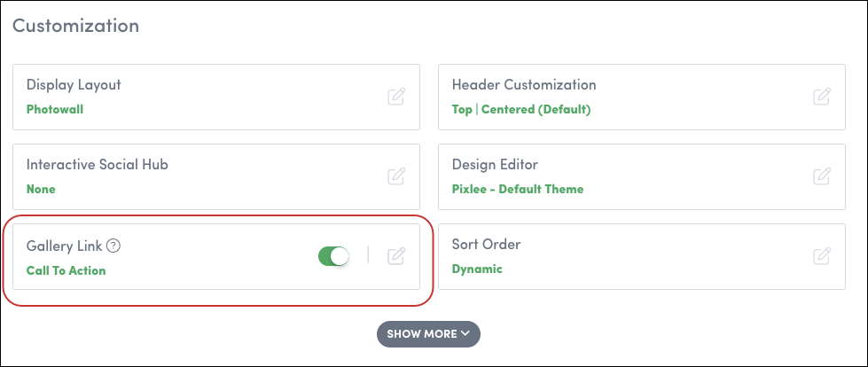Screen dimensions: 868x367
Task: Disable the Gallery Link toggle
Action: (334, 256)
